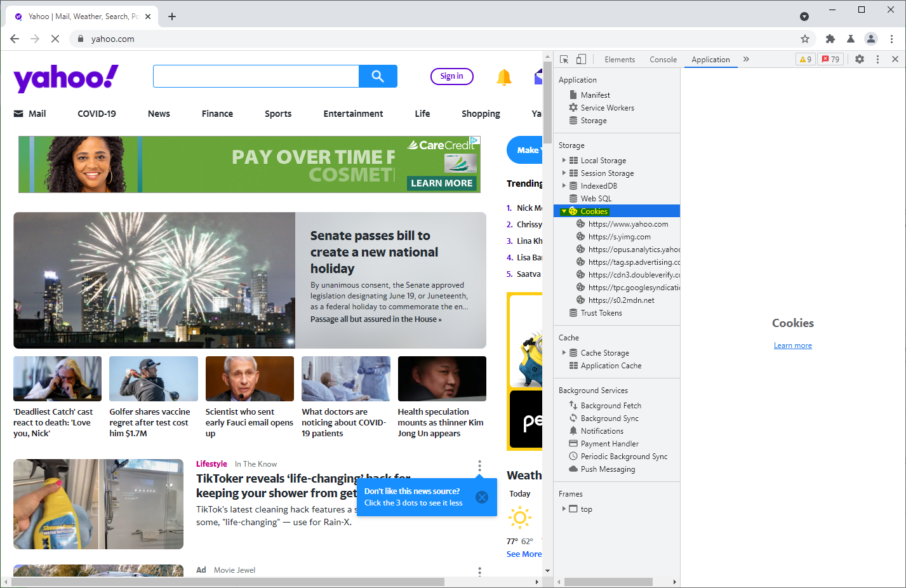Go back with the browser back arrow
The image size is (906, 588).
15,39
